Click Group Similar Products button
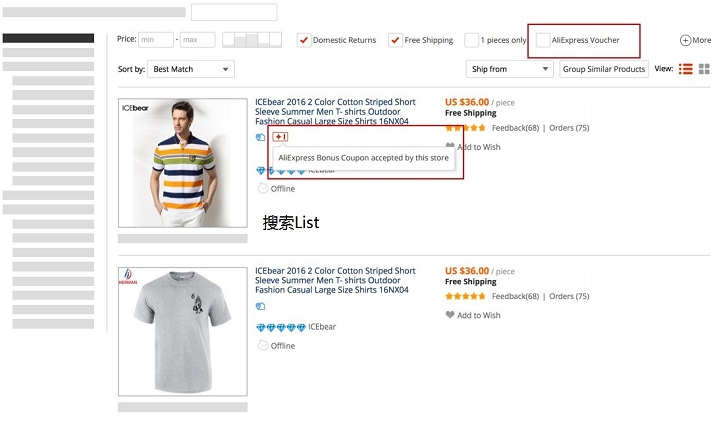The height and width of the screenshot is (424, 717). pyautogui.click(x=604, y=69)
